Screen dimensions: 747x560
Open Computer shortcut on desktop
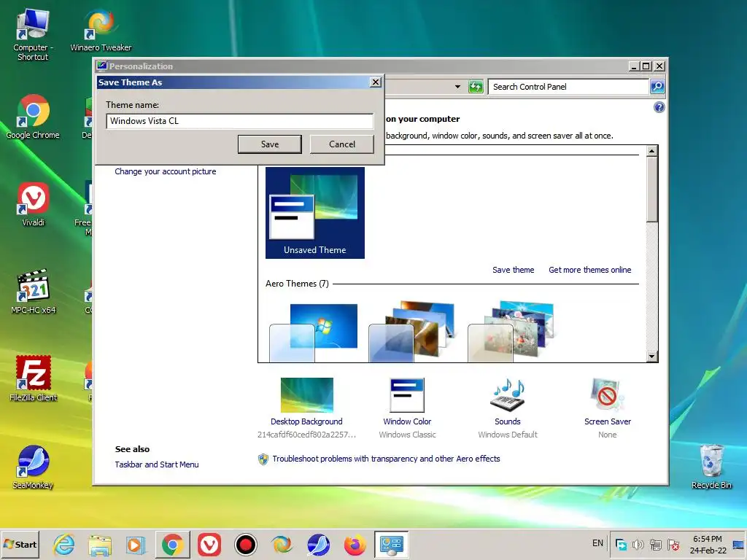[32, 35]
